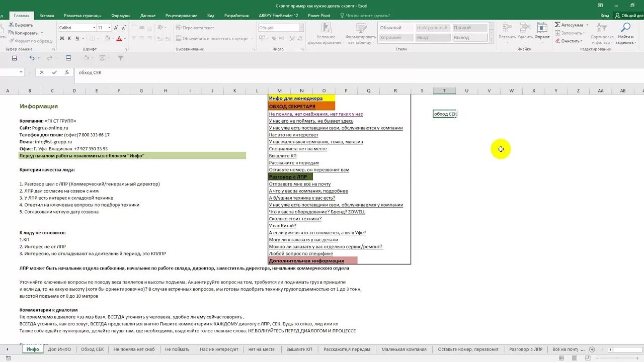The image size is (644, 362).
Task: Click the Cut (Вырезать) scissors icon
Action: [10, 25]
